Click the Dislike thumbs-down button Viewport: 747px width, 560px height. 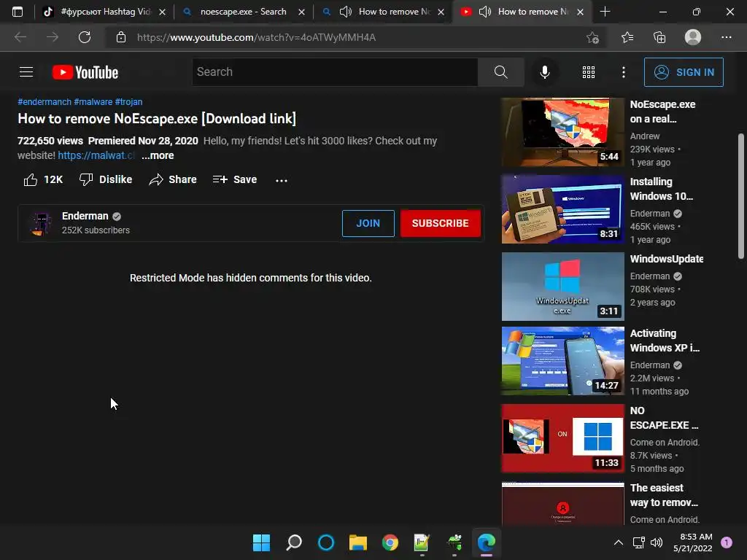click(106, 179)
